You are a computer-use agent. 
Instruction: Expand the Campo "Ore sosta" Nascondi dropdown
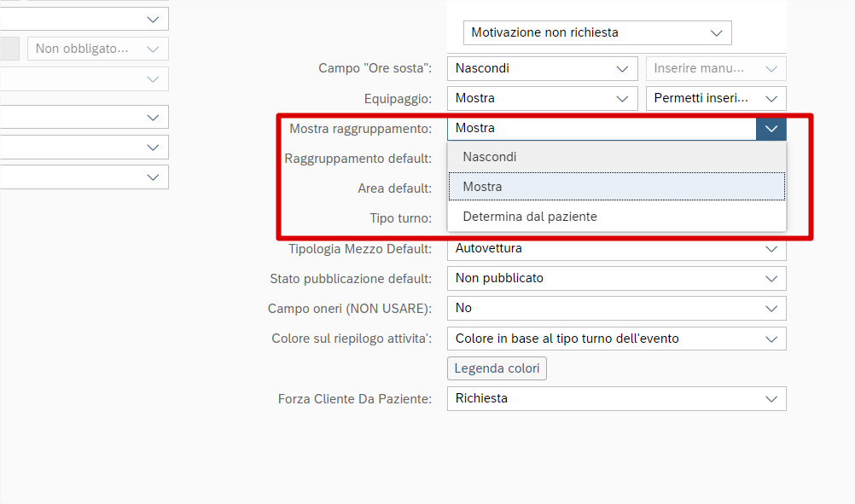click(542, 68)
